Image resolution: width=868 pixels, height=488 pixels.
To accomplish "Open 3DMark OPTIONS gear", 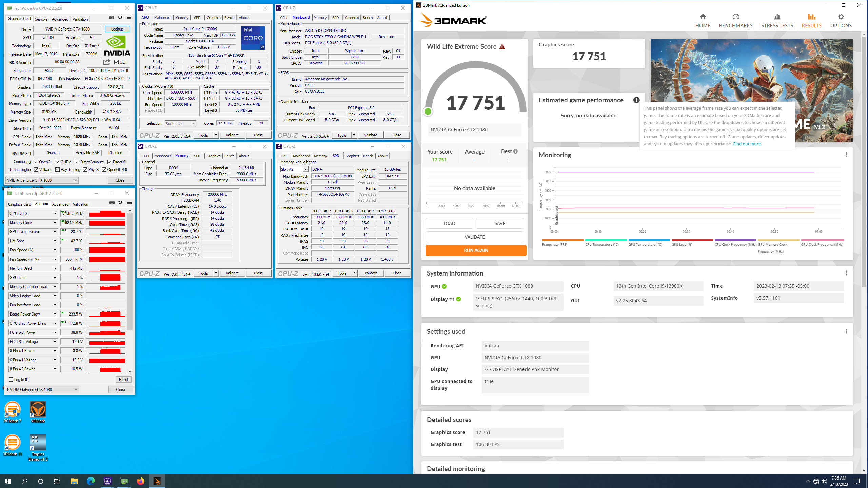I will pos(841,21).
